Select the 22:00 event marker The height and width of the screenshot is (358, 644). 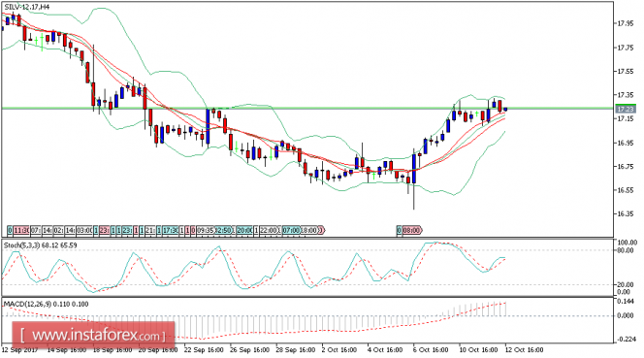click(x=269, y=230)
